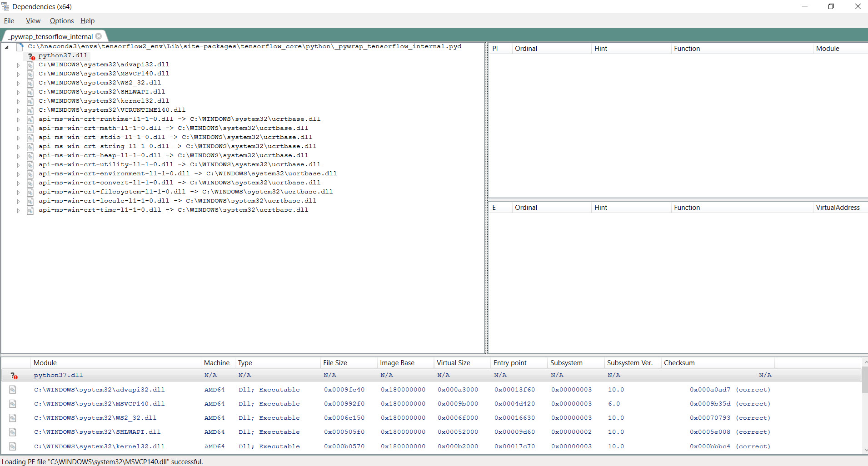
Task: Click the vertical scrollbar of the module list
Action: (864, 391)
